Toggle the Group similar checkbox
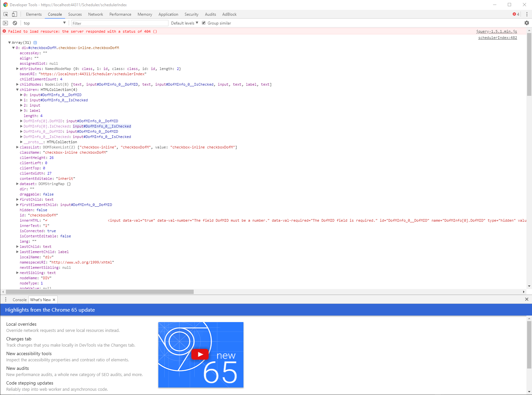Image resolution: width=532 pixels, height=395 pixels. pos(204,23)
